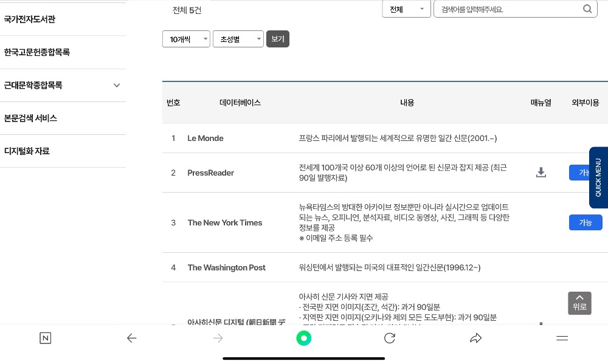Viewport: 608px width, 364px height.
Task: Open The New York Times database link
Action: (x=225, y=222)
